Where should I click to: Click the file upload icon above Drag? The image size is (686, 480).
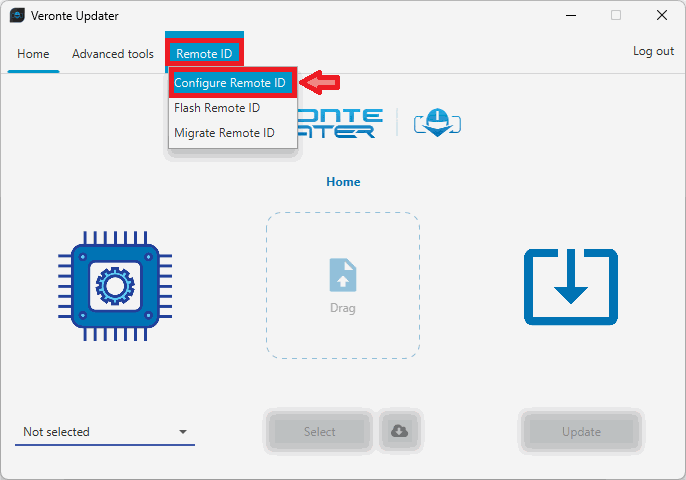[x=343, y=275]
